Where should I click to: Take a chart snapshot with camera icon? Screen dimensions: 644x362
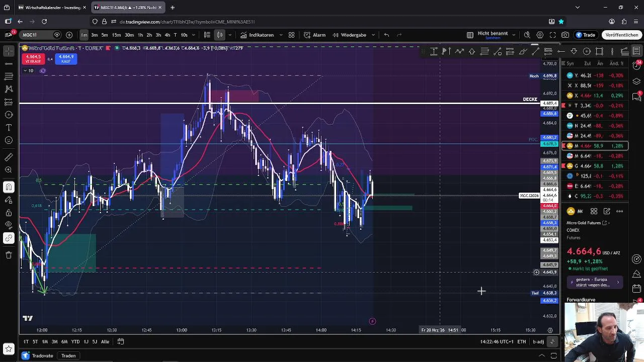click(566, 35)
